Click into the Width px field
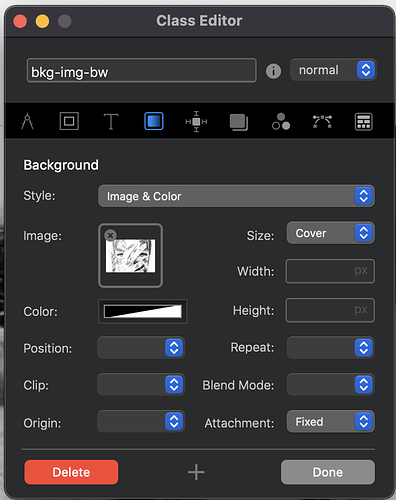 pyautogui.click(x=330, y=271)
